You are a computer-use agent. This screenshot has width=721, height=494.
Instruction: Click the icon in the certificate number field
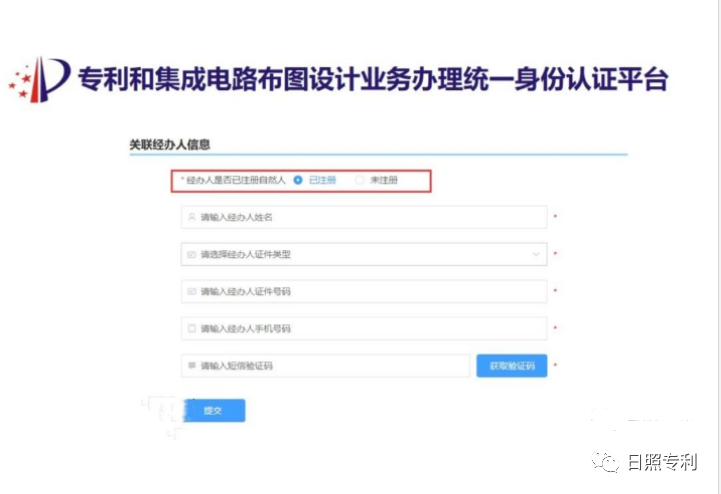191,291
